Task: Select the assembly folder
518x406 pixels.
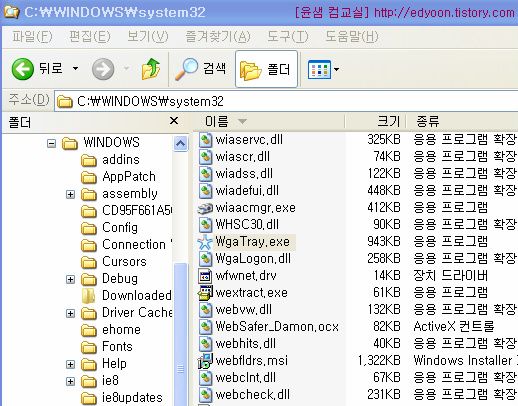Action: 130,194
